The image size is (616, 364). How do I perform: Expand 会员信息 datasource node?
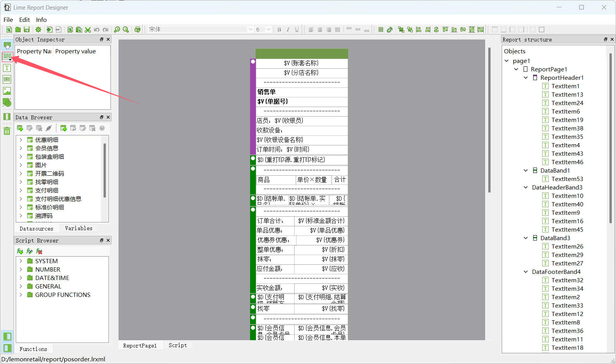coord(21,148)
